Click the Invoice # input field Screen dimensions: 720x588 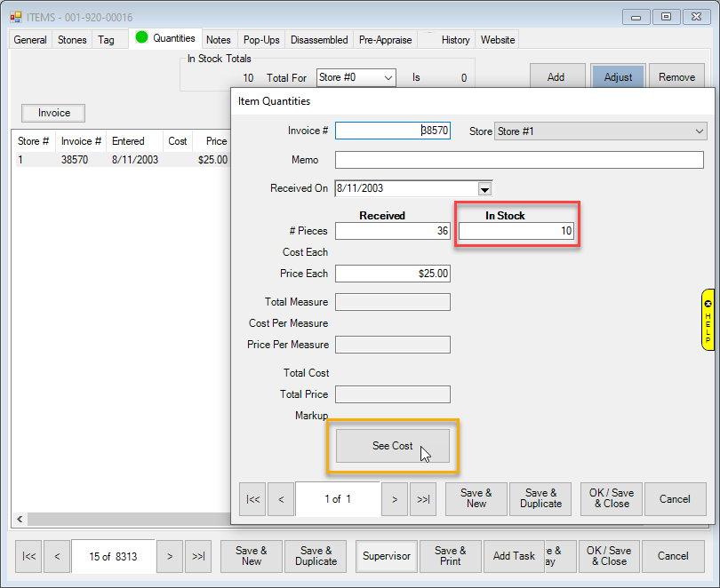point(392,131)
